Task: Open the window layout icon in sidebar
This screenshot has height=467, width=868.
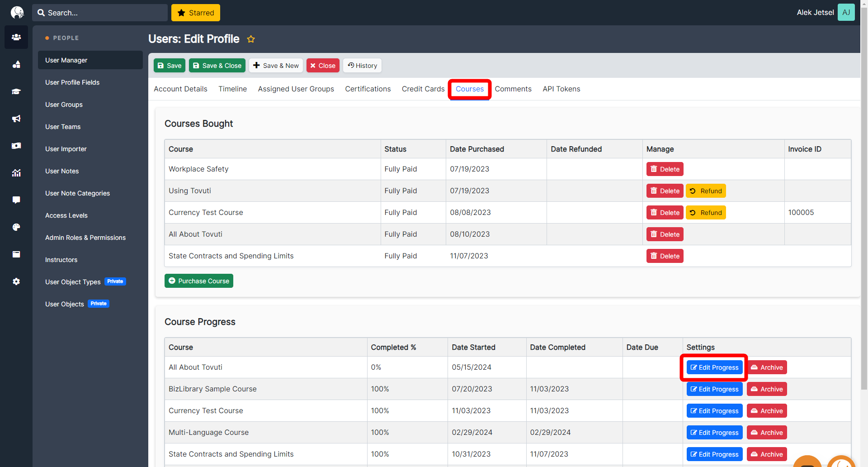Action: tap(16, 254)
